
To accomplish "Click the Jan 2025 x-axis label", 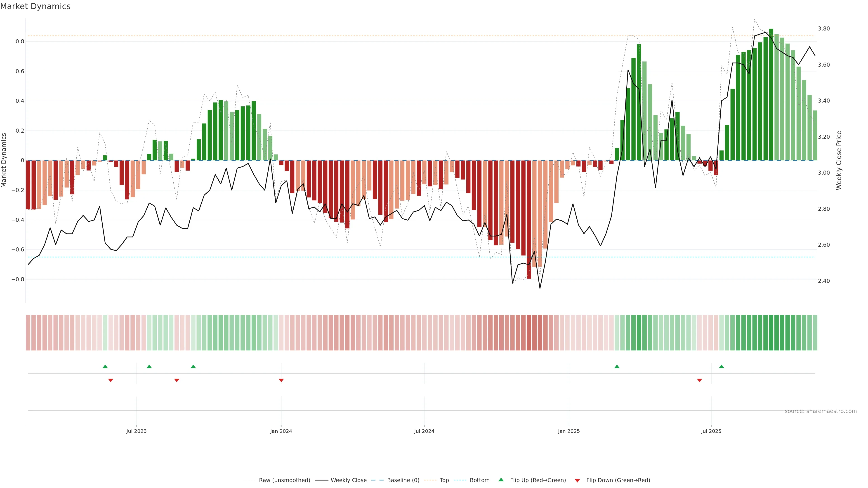I will tap(569, 431).
